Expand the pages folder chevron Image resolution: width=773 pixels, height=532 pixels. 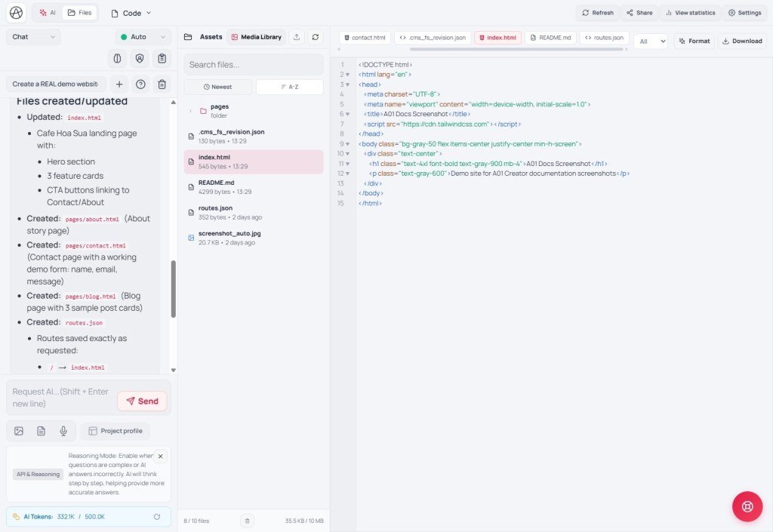coord(190,111)
